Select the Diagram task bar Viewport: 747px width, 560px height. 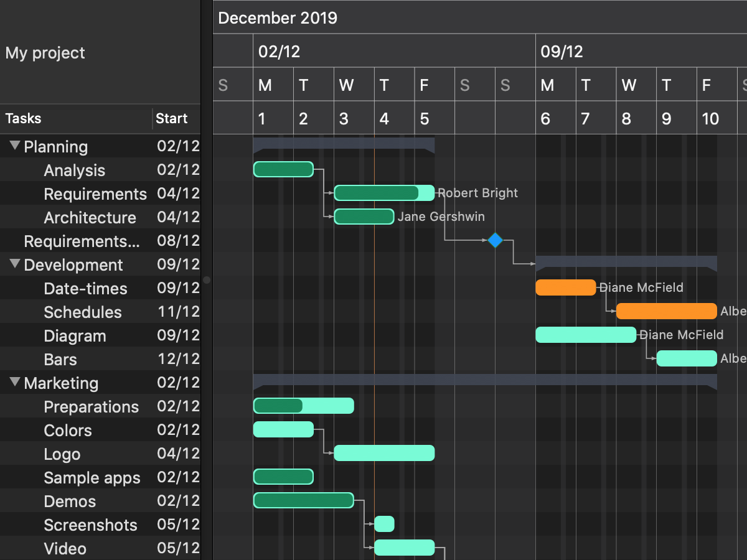586,335
